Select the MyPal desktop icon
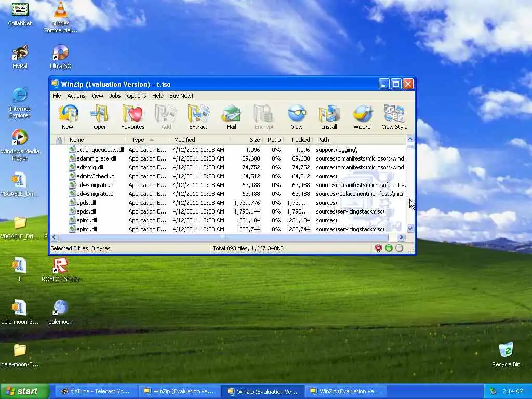The height and width of the screenshot is (399, 532). point(20,57)
